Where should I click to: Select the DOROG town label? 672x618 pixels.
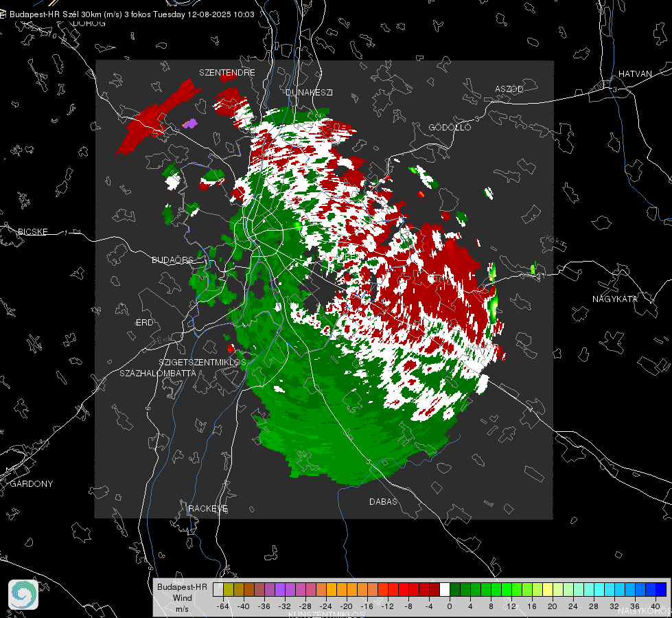tap(89, 23)
